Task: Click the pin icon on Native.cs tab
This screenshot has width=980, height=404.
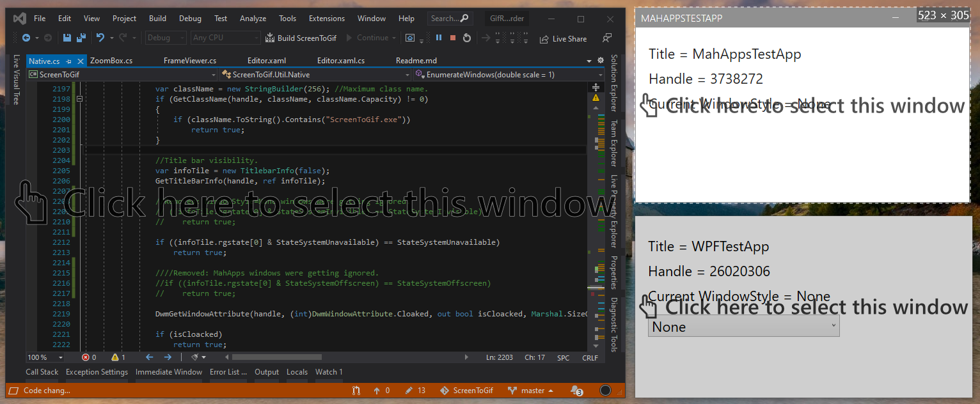Action: point(68,61)
